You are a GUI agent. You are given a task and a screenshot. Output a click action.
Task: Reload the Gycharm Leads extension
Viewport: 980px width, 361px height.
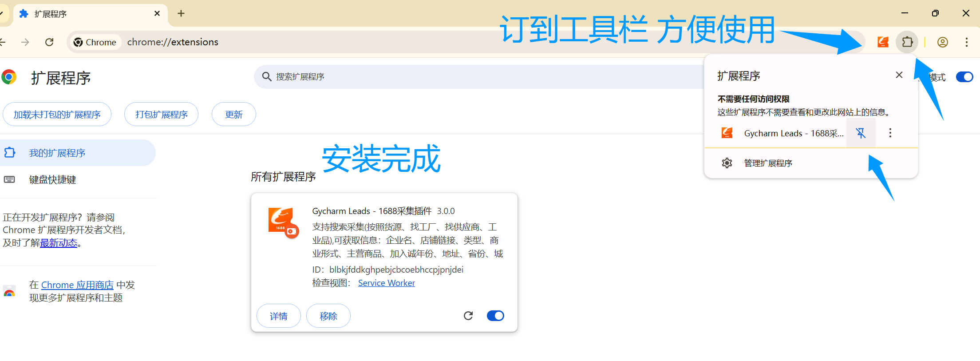[468, 316]
